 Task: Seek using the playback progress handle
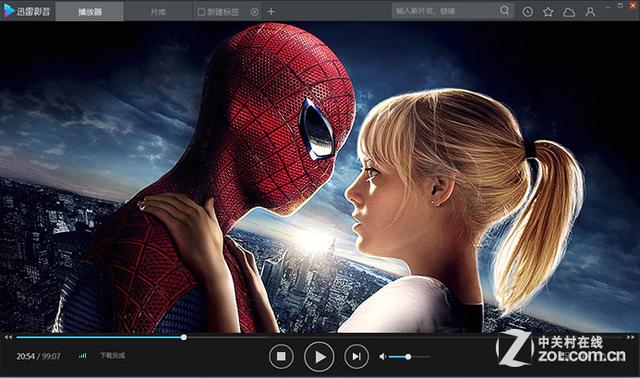coord(184,337)
